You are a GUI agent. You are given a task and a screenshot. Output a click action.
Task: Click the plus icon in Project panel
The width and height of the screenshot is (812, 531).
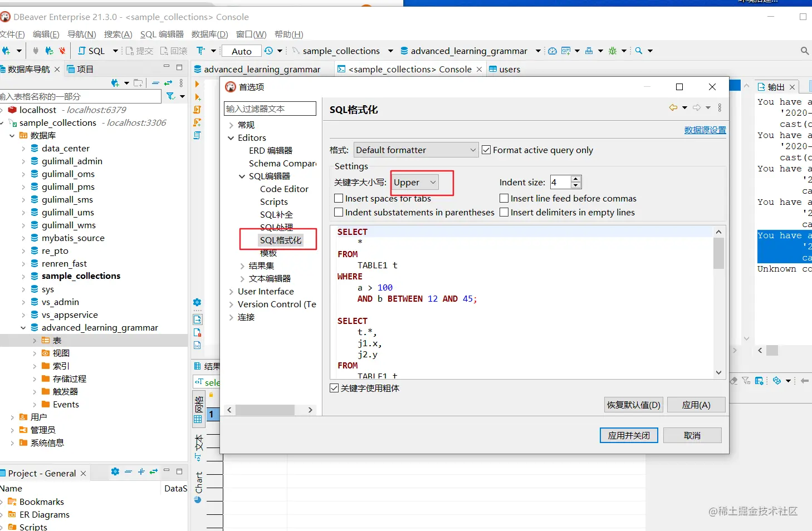(141, 471)
